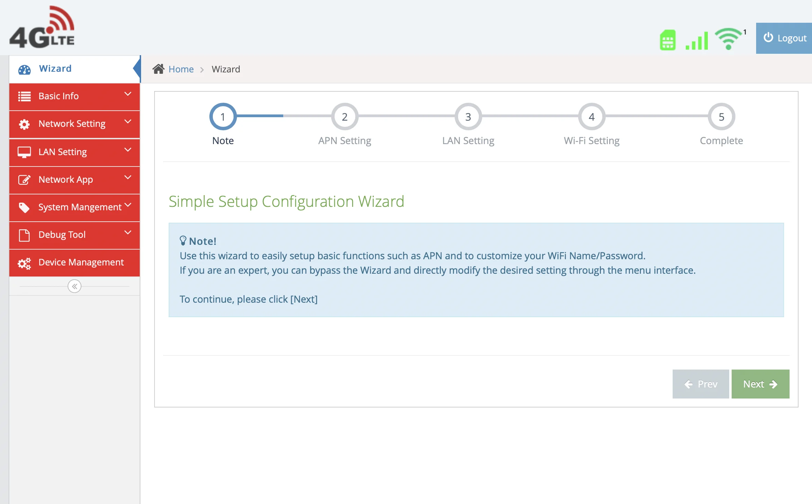Click the Device Management gears icon
This screenshot has height=504, width=812.
point(24,263)
